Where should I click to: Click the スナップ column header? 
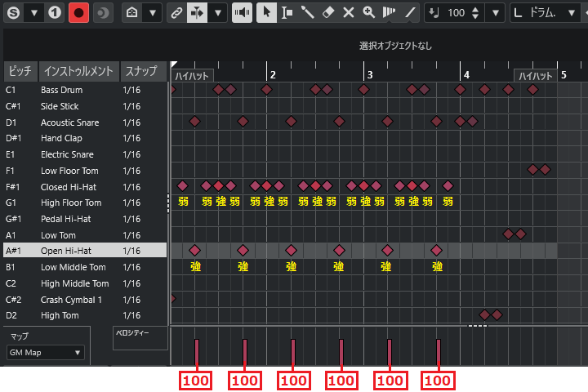pos(141,71)
